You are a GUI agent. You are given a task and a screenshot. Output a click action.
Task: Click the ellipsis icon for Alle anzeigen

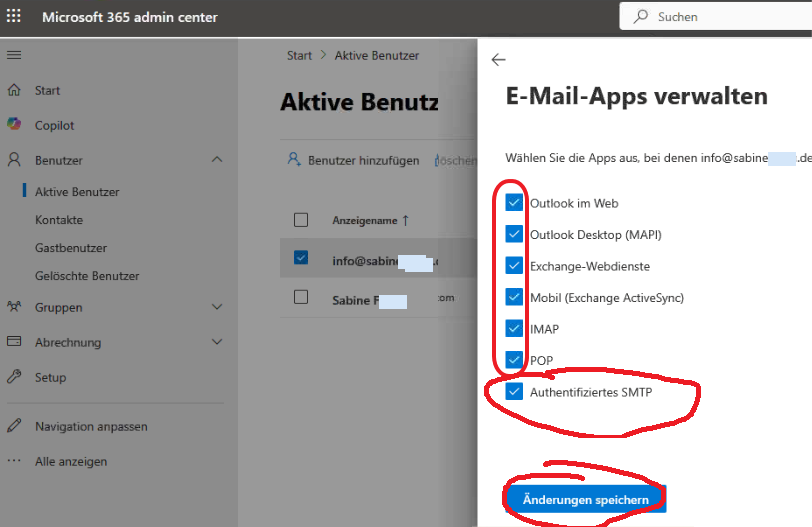tap(14, 460)
